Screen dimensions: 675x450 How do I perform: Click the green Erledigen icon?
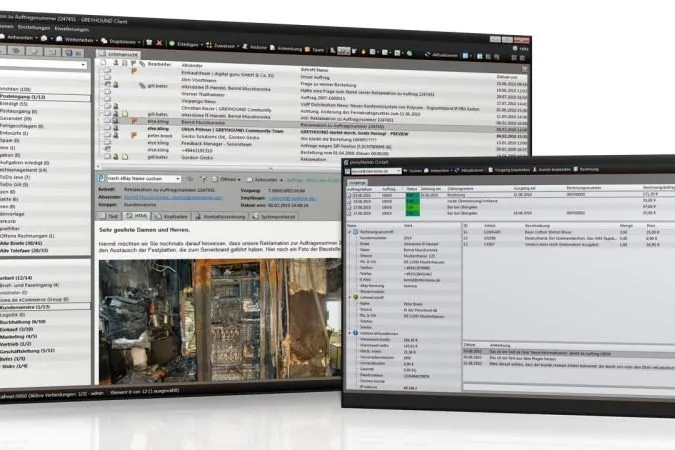tap(172, 43)
